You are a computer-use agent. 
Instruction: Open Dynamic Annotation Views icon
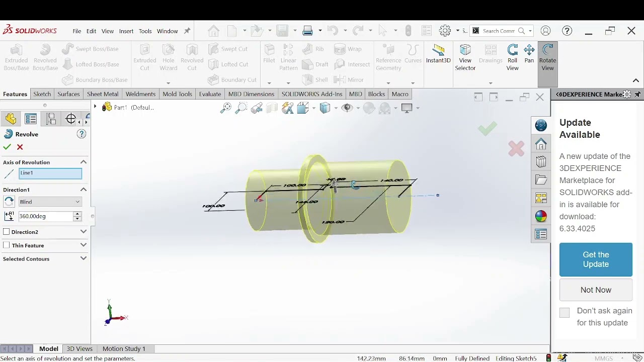(288, 108)
